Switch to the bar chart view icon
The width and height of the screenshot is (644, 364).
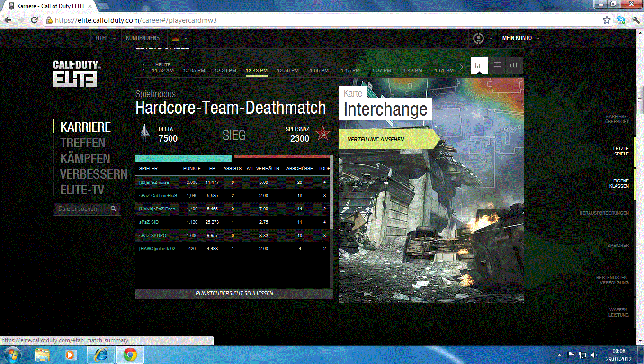coord(514,66)
